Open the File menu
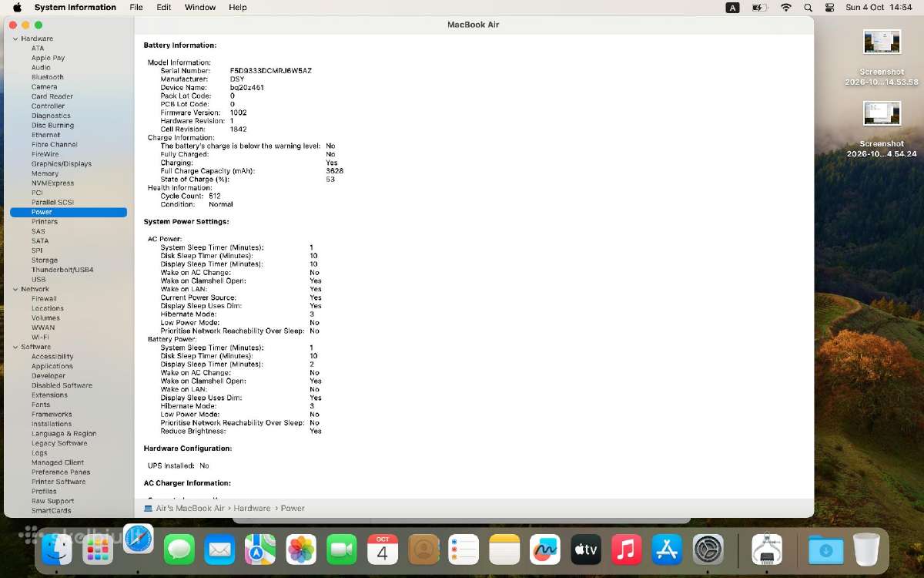Viewport: 924px width, 578px height. [x=136, y=7]
